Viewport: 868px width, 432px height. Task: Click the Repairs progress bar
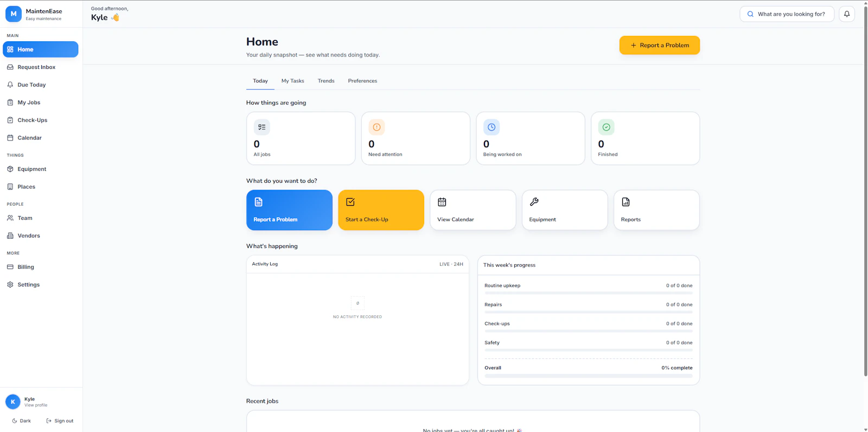[589, 312]
